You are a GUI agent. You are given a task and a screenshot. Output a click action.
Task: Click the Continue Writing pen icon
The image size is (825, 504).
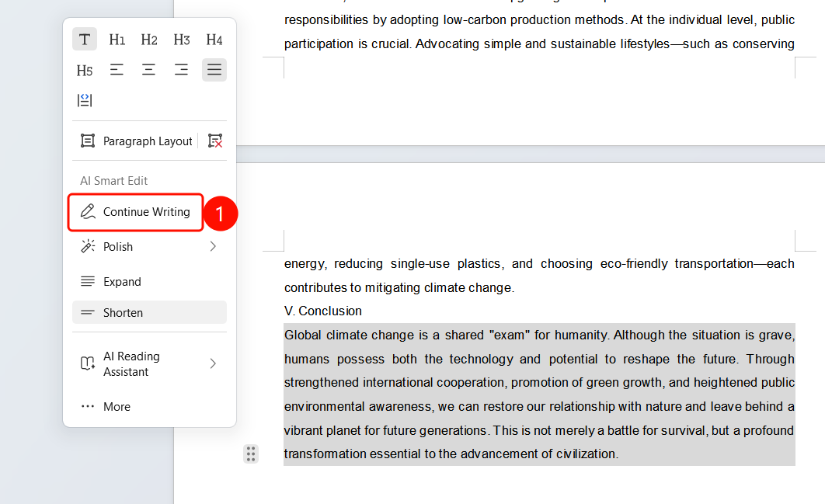[x=88, y=211]
